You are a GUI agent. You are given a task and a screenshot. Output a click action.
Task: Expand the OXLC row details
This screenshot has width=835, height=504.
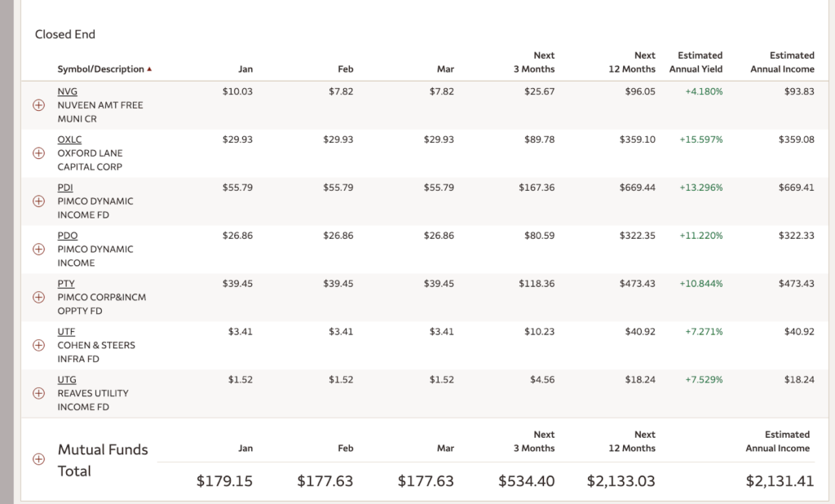tap(38, 153)
